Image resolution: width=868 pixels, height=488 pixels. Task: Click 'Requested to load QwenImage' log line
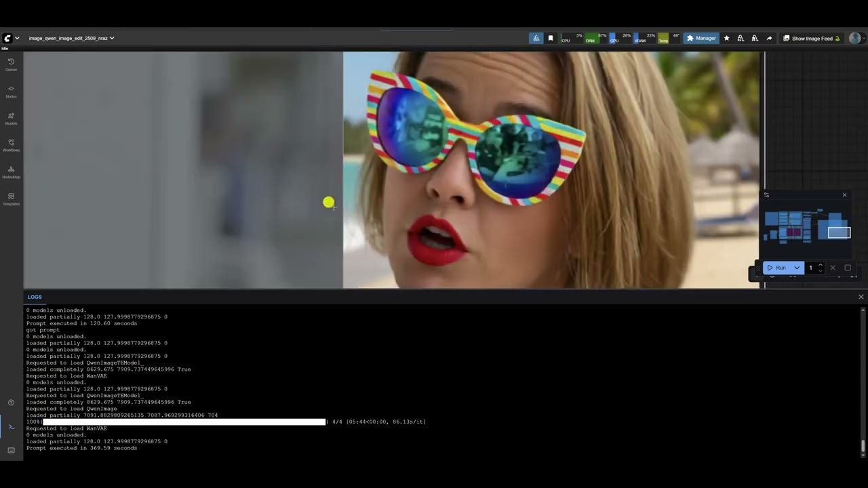click(x=71, y=409)
